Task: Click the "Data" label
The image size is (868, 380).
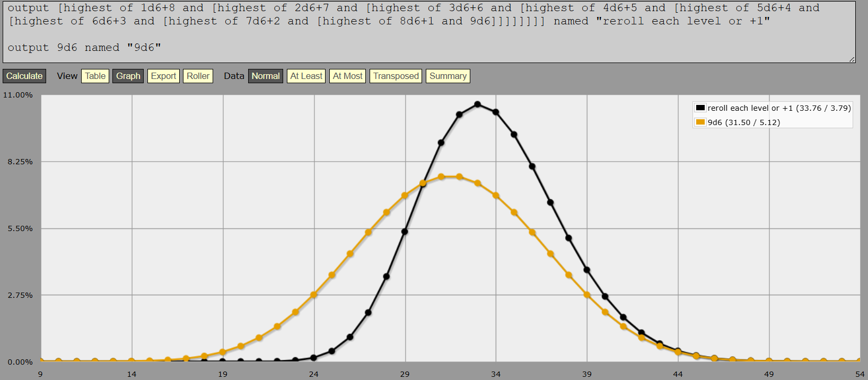Action: coord(234,76)
